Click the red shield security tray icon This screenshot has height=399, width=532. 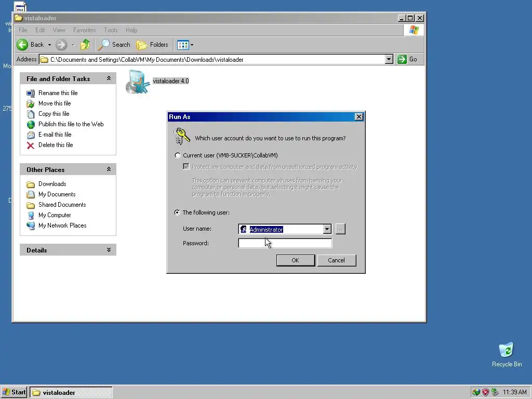click(x=486, y=392)
